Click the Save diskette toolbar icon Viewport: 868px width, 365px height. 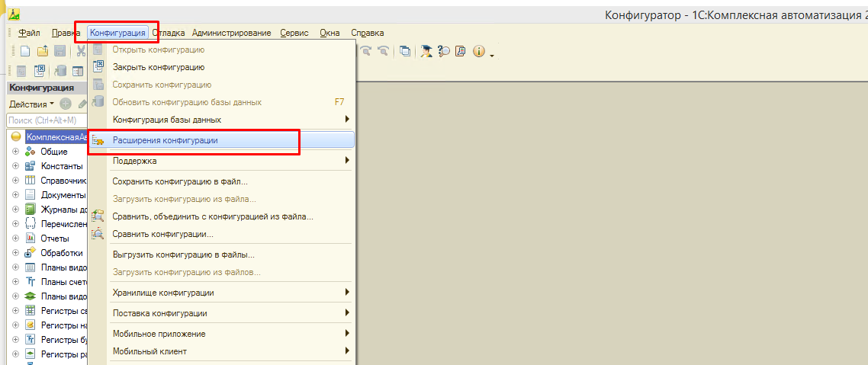pos(59,51)
